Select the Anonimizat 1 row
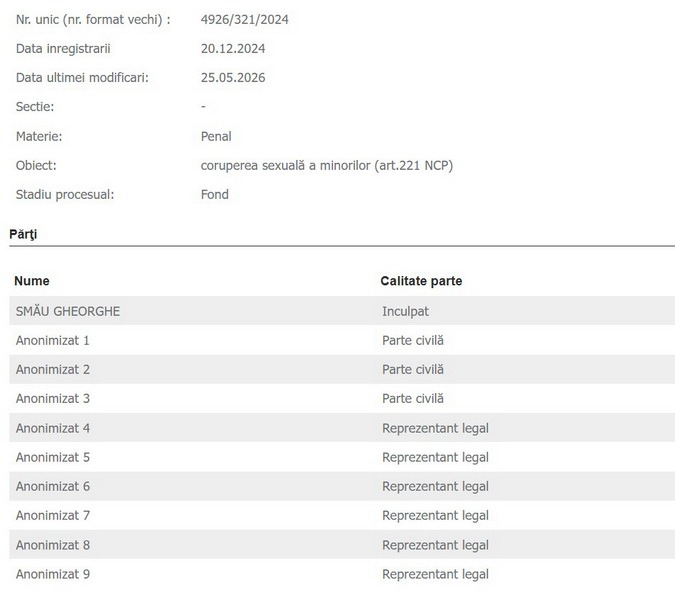675x600 pixels. 342,340
